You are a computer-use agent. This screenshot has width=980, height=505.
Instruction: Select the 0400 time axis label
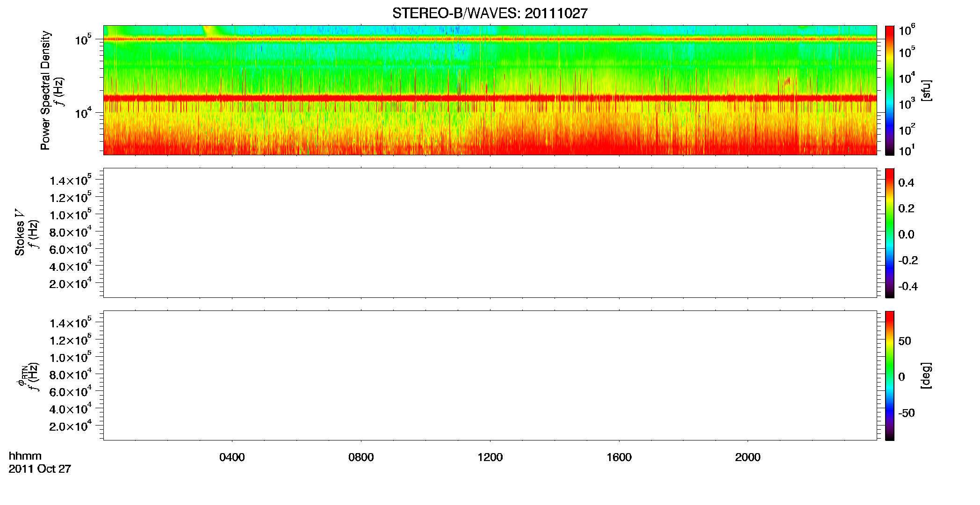232,457
